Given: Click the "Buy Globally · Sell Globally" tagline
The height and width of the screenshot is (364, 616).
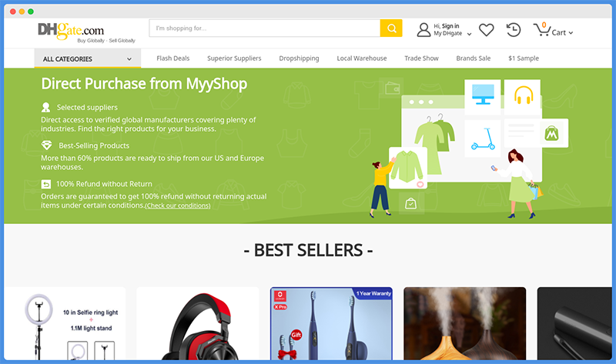Looking at the screenshot, I should pos(106,41).
